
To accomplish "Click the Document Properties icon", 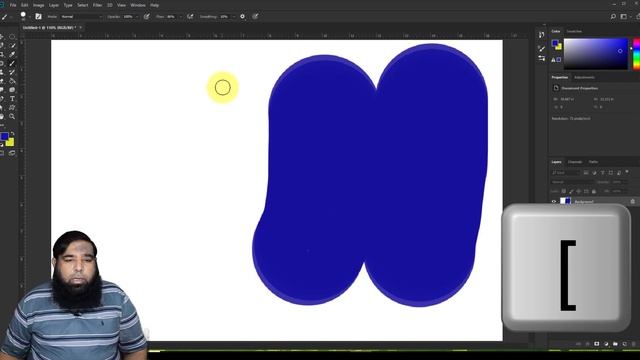I will click(x=556, y=88).
